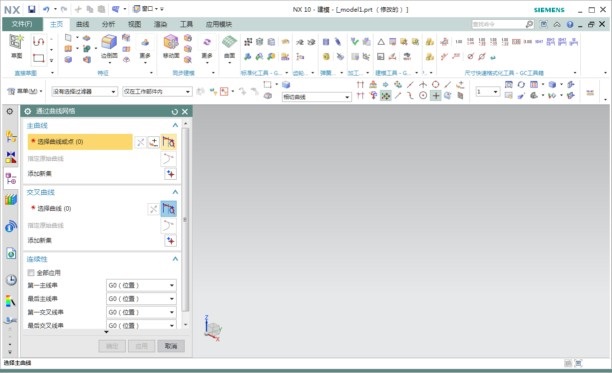The image size is (612, 373).
Task: Select the 选择曲线或点 (0) field
Action: (x=80, y=142)
